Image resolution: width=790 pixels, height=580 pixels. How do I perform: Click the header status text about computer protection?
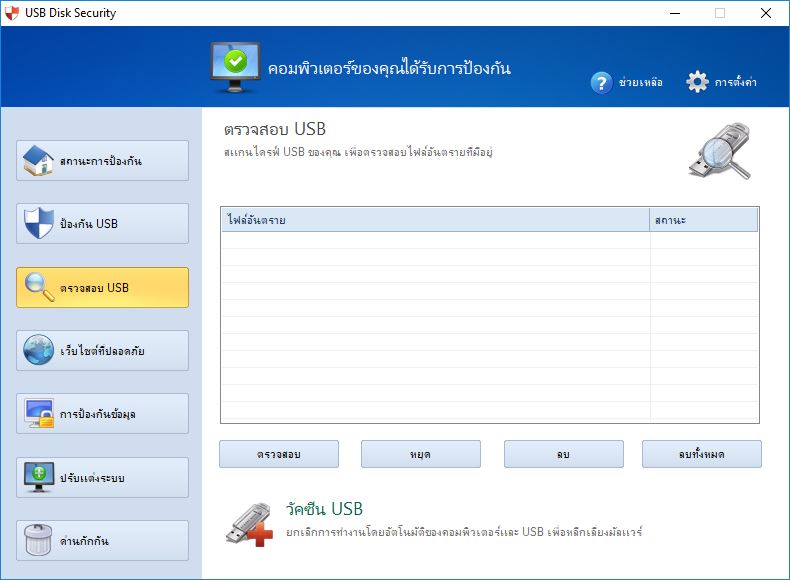coord(389,68)
